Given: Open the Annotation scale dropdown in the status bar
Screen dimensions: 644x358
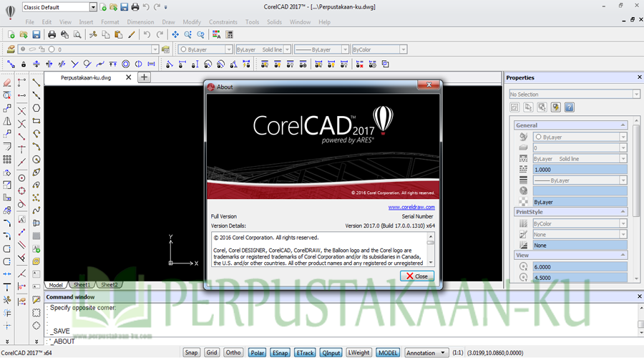Looking at the screenshot, I should [x=426, y=353].
